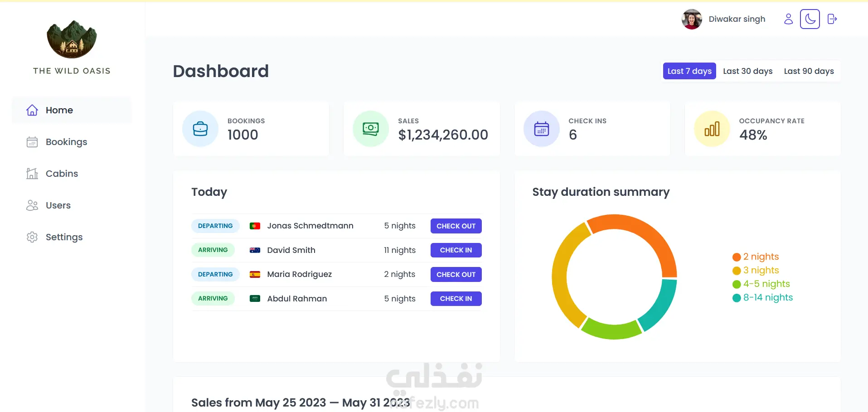
Task: Click the Occupancy rate bar chart icon
Action: click(712, 129)
